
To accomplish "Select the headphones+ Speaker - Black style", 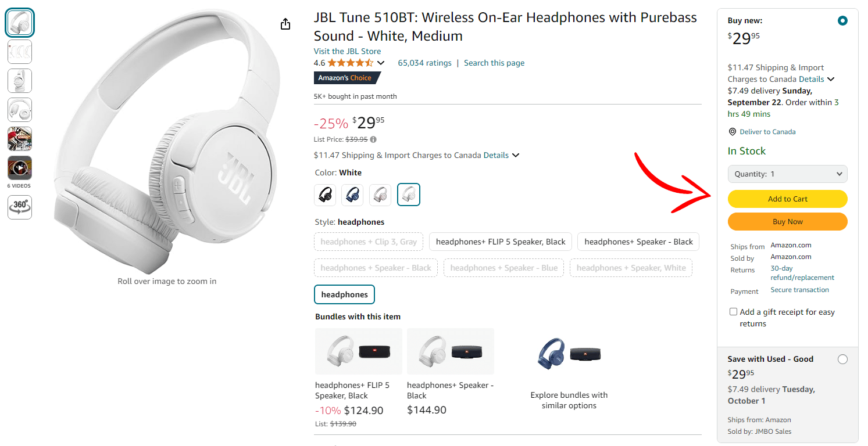I will pos(638,241).
